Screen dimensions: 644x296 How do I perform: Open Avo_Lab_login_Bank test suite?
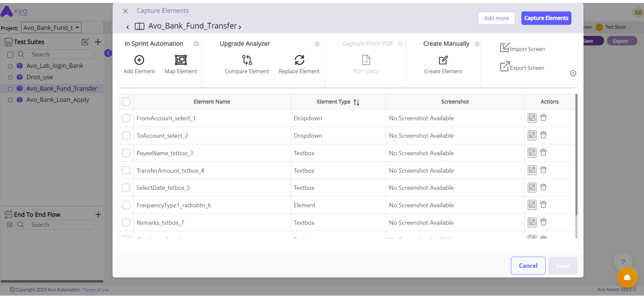(x=55, y=66)
